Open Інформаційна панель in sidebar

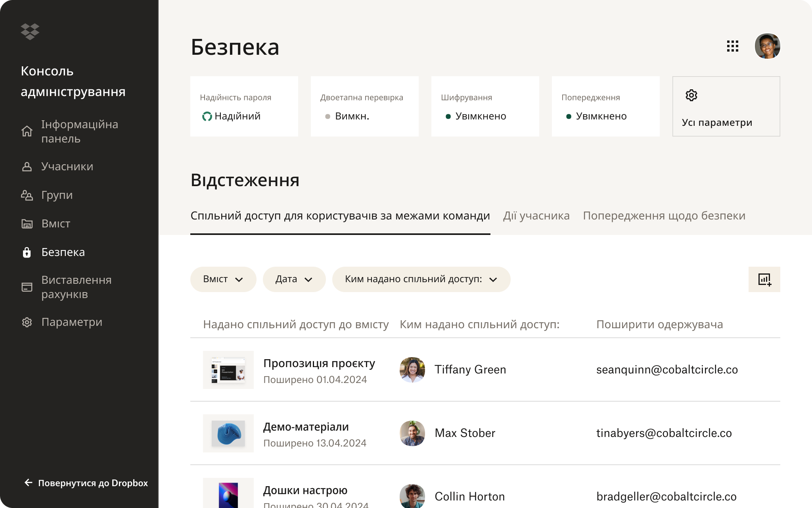pos(79,131)
